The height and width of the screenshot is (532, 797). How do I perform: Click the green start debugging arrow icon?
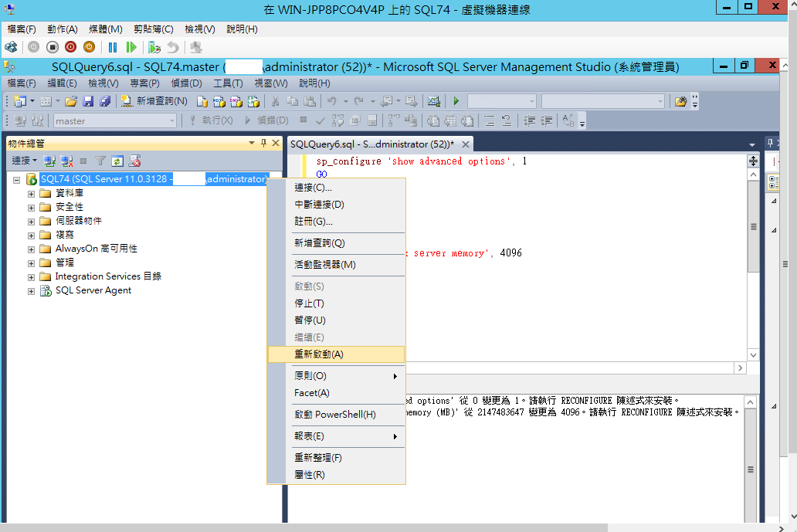click(x=456, y=101)
